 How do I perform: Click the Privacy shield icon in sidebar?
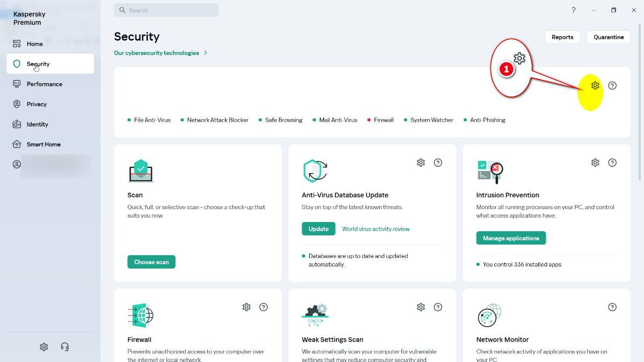[17, 104]
